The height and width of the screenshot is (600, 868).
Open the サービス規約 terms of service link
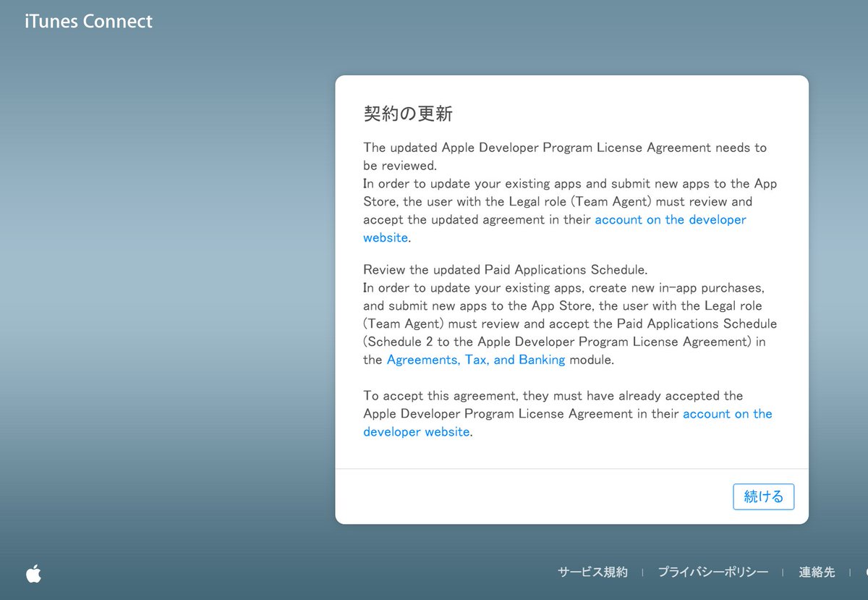pyautogui.click(x=592, y=572)
